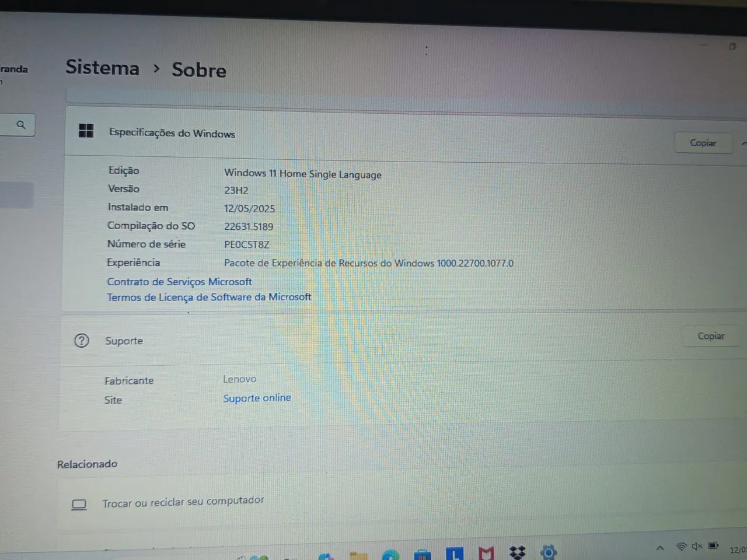Click the Fabricante value Lenovo

coord(239,379)
